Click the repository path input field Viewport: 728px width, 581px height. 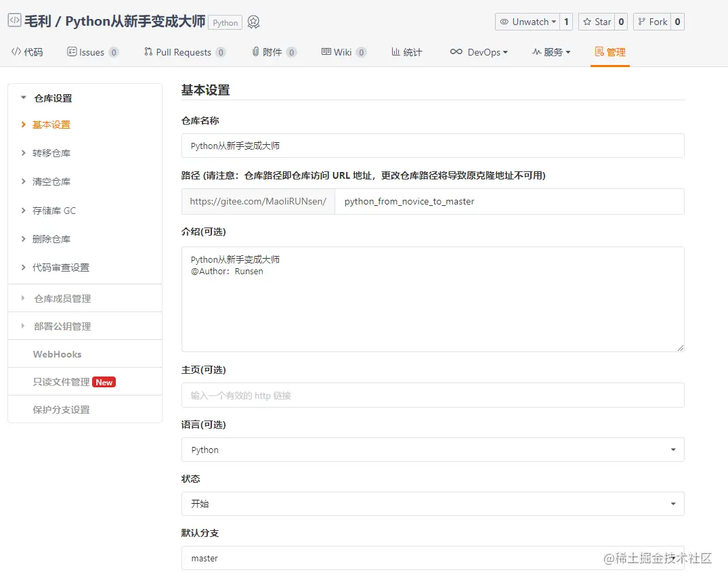coord(509,201)
